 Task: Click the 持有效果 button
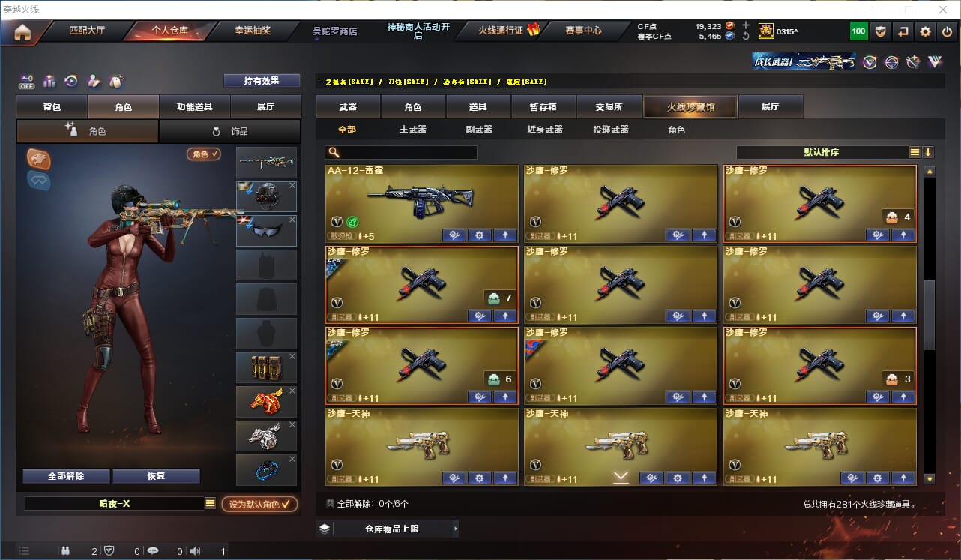[x=262, y=80]
